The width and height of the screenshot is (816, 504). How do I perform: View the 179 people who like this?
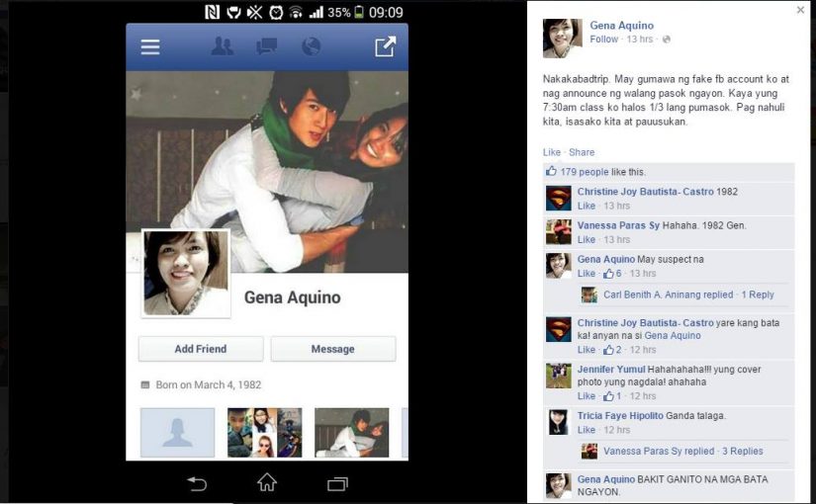(x=585, y=172)
